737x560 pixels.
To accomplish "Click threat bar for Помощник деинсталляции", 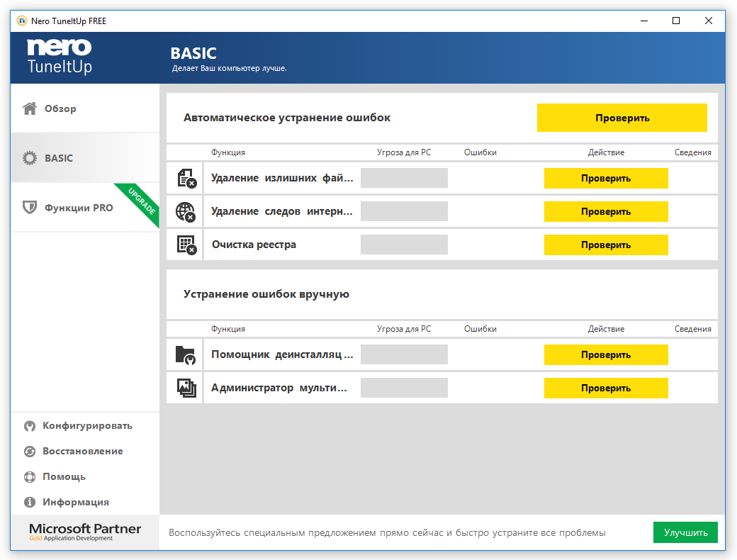I will pos(404,354).
